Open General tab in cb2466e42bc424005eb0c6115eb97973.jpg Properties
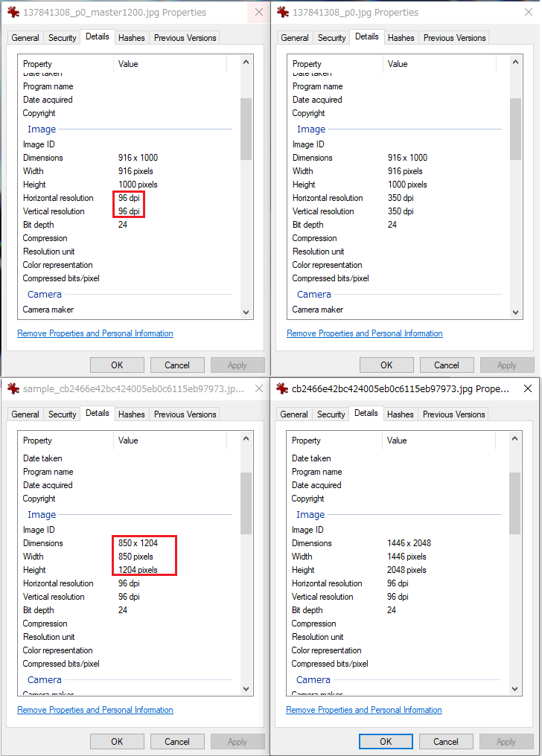 293,414
